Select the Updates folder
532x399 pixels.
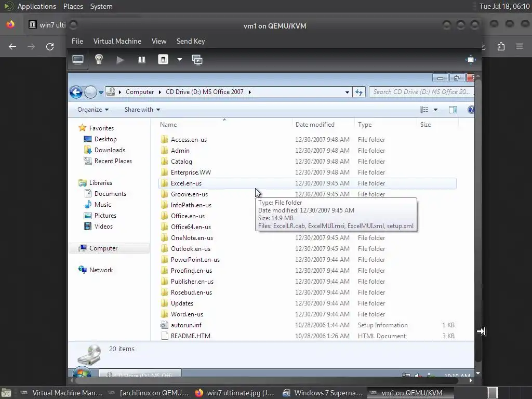(182, 303)
